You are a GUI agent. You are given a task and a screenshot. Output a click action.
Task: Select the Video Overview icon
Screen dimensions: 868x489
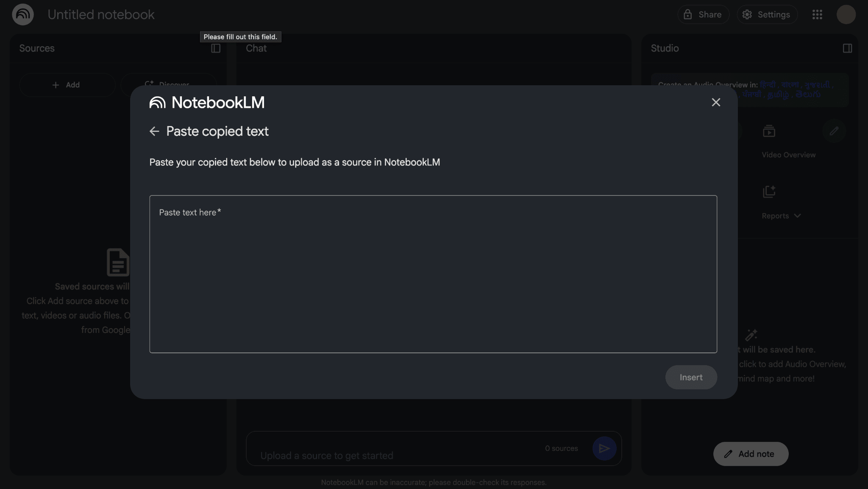click(x=770, y=131)
